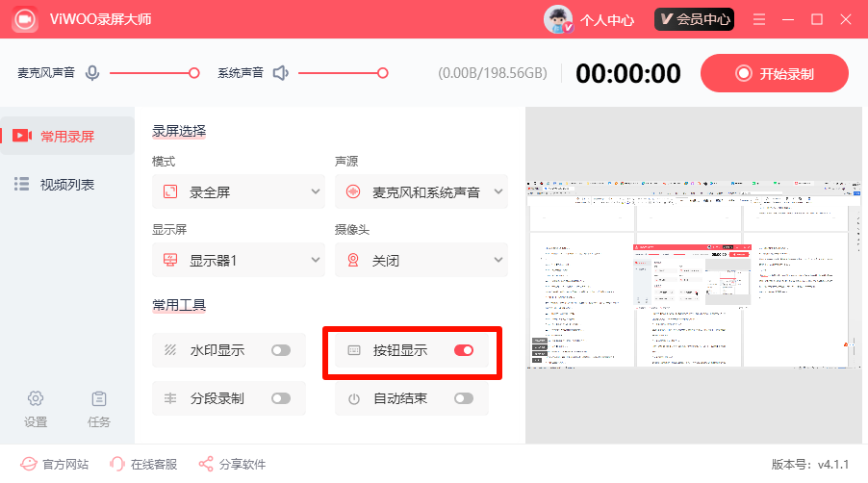Viewport: 868px width, 483px height.
Task: Open 任务 clipboard icon
Action: [99, 398]
